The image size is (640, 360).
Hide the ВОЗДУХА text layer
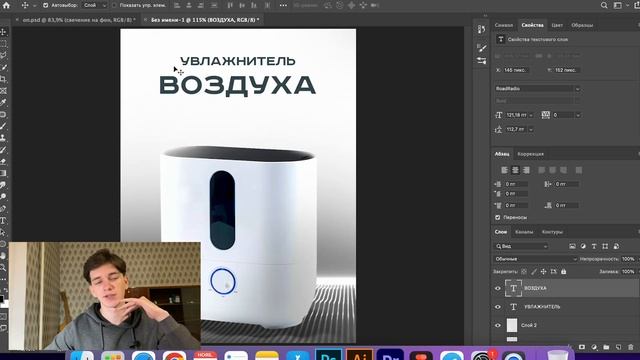[x=498, y=288]
